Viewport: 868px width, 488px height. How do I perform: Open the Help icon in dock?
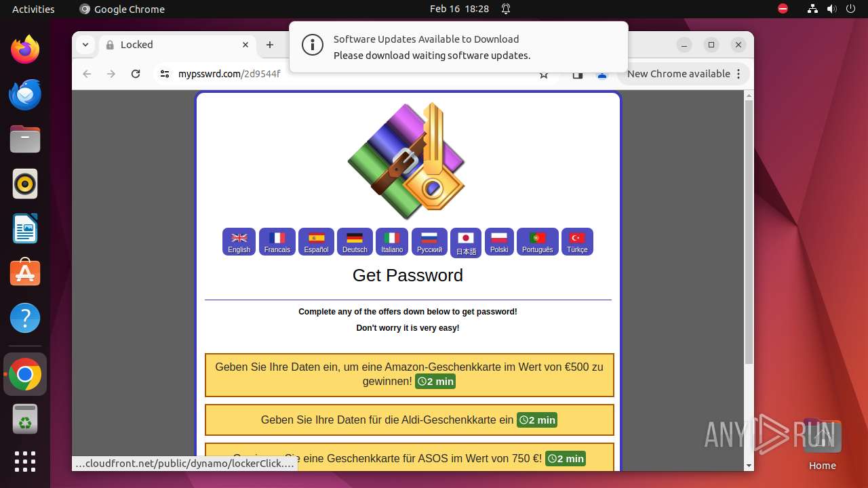coord(25,318)
